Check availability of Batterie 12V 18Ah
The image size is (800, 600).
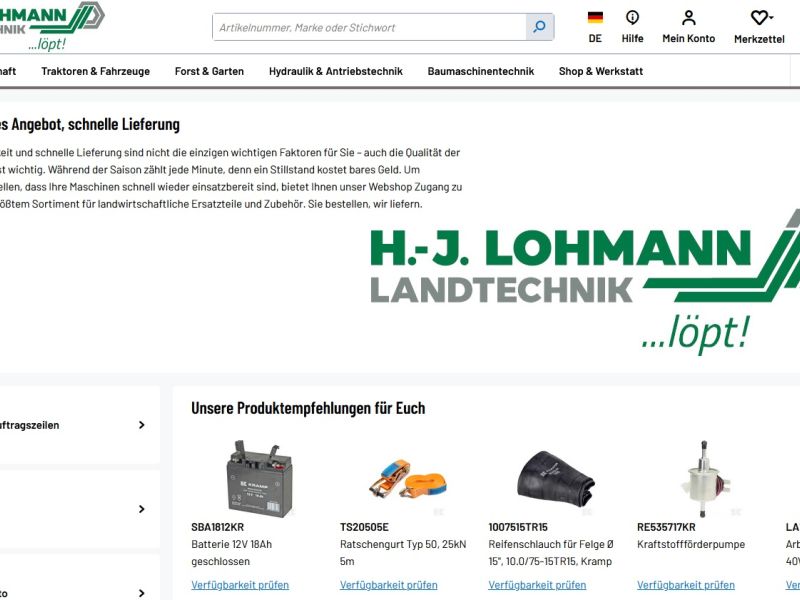[x=240, y=585]
